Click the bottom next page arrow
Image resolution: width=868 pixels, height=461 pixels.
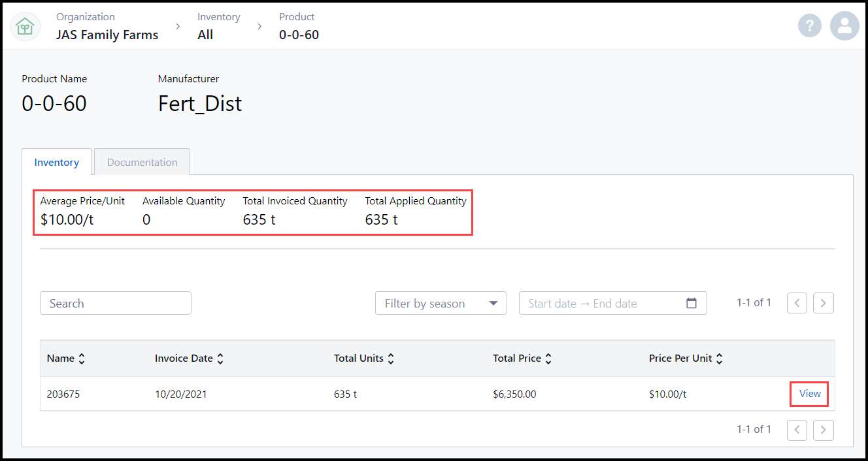coord(824,429)
